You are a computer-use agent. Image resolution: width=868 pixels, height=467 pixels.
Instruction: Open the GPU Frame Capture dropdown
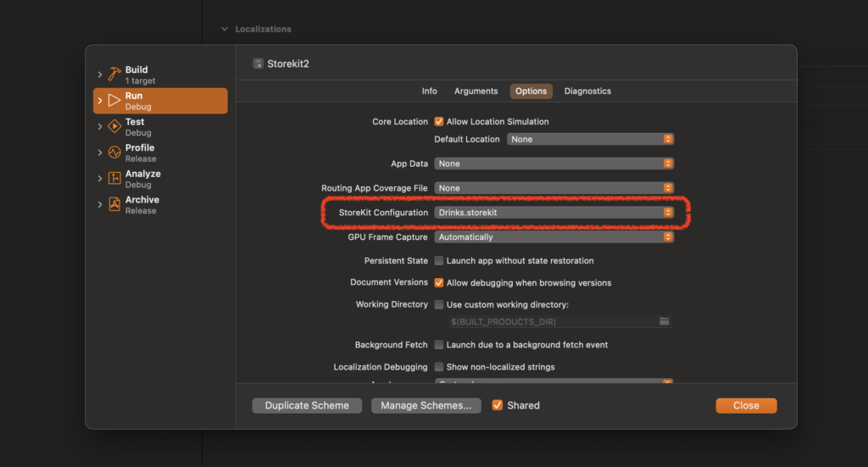[x=554, y=237]
